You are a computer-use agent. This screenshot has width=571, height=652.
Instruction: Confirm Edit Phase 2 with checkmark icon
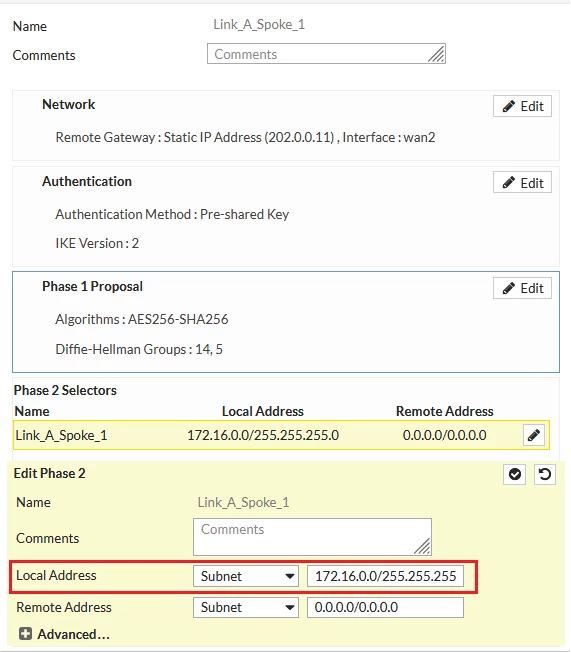[x=514, y=474]
